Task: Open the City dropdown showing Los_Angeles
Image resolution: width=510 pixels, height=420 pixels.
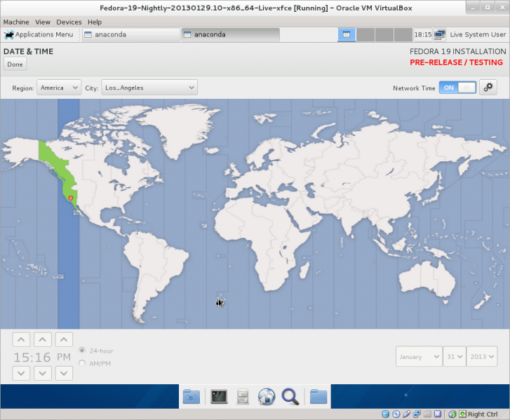Action: coord(149,88)
